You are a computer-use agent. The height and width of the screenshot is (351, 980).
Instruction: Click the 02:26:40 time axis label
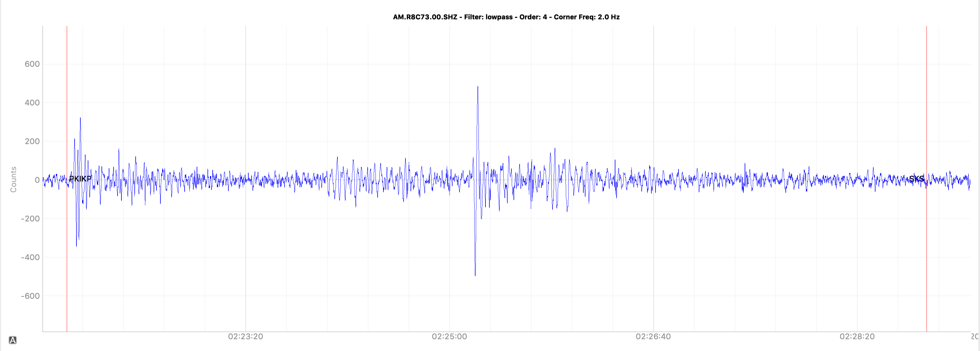(x=653, y=337)
